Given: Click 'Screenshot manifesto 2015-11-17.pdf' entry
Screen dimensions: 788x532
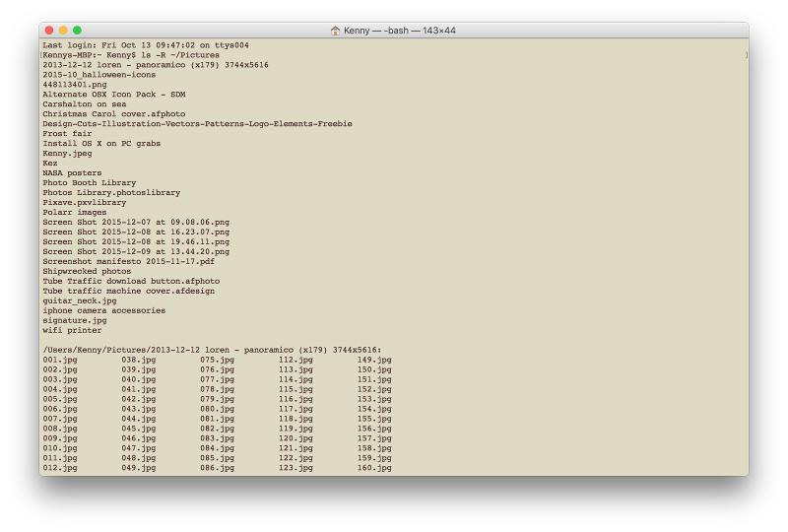Looking at the screenshot, I should click(x=128, y=262).
